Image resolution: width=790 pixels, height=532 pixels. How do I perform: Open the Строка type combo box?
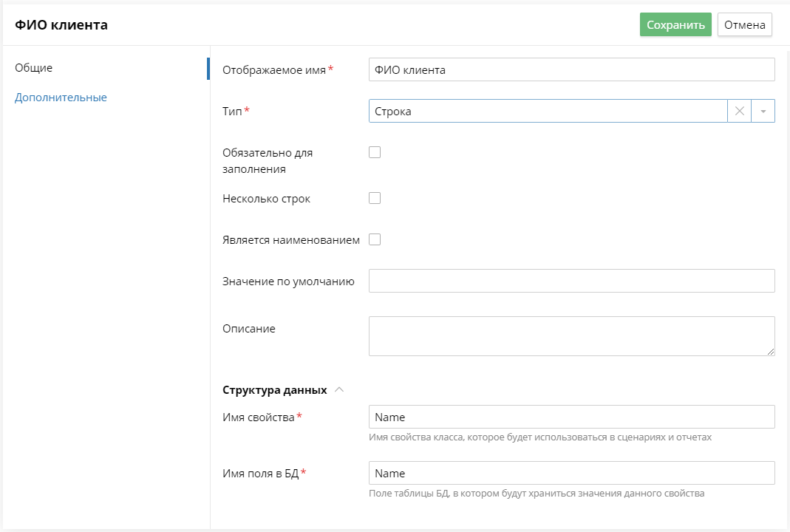(547, 111)
